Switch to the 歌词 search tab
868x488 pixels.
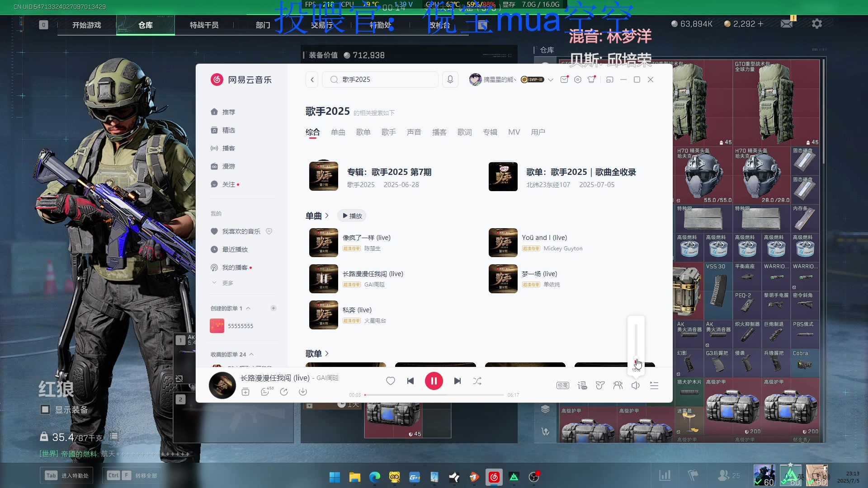465,132
